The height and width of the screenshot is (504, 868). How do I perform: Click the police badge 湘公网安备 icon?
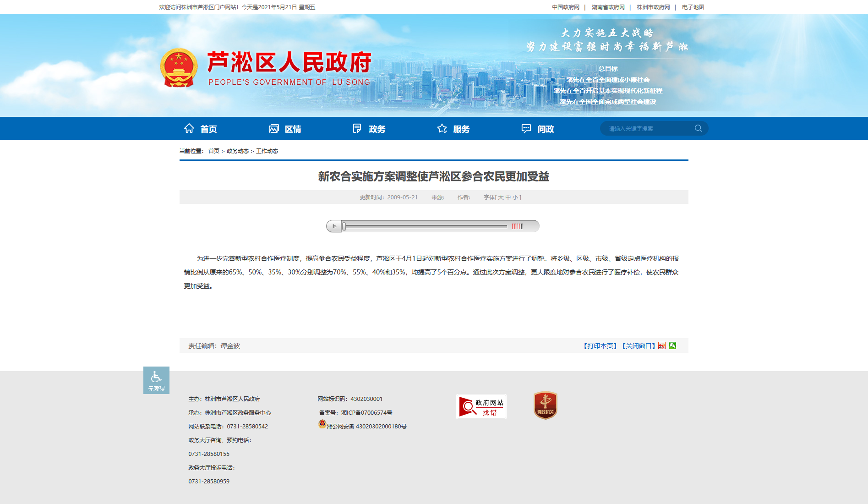click(322, 424)
